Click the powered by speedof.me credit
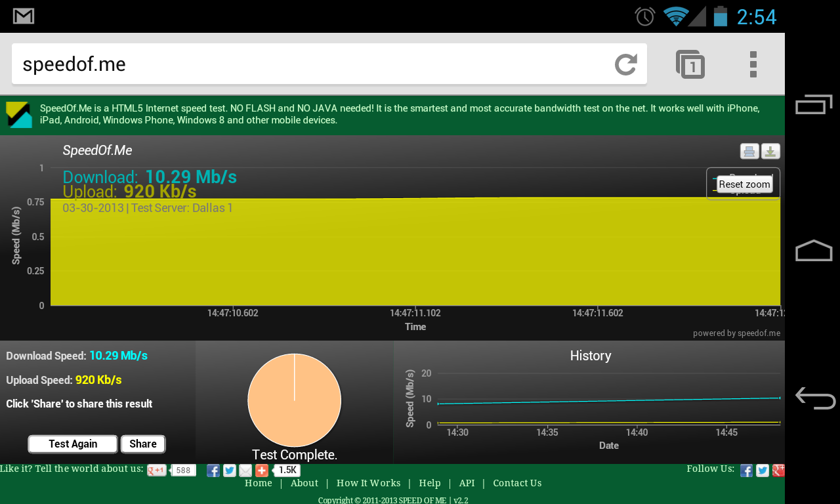This screenshot has height=504, width=840. pos(736,333)
